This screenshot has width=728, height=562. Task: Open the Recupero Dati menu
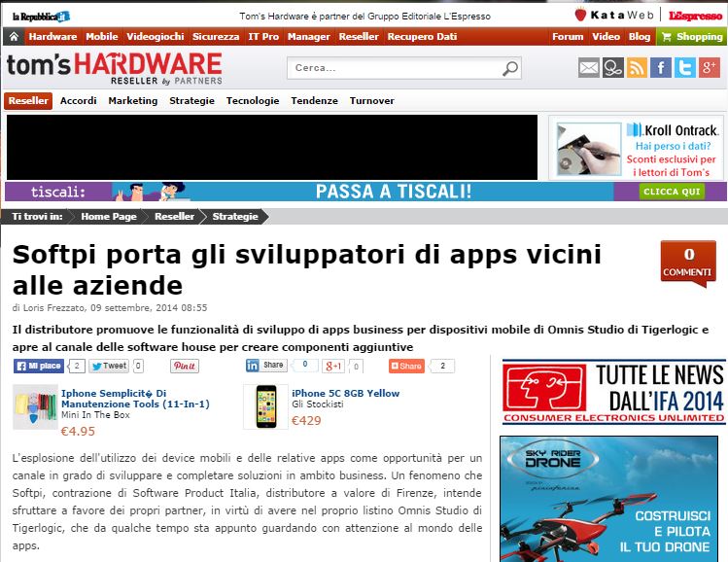pos(422,37)
